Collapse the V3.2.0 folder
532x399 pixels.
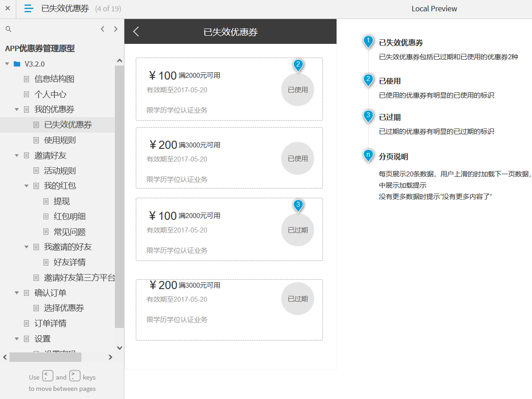7,64
